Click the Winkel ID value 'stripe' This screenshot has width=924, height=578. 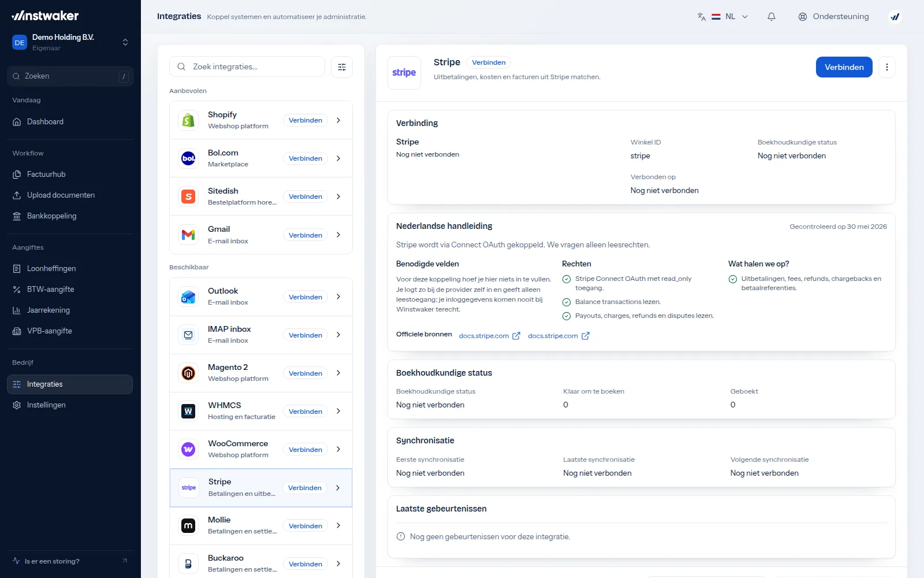(640, 156)
